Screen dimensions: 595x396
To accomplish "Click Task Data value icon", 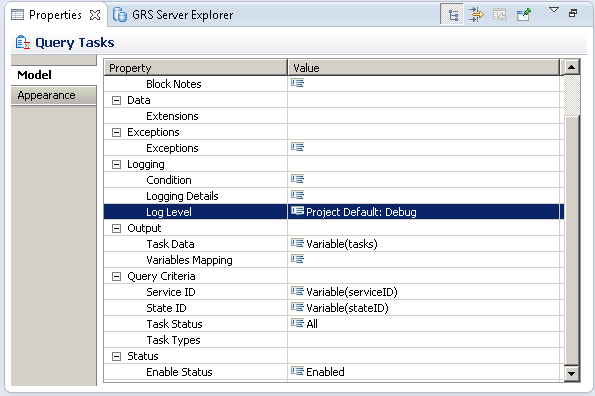I will 298,243.
